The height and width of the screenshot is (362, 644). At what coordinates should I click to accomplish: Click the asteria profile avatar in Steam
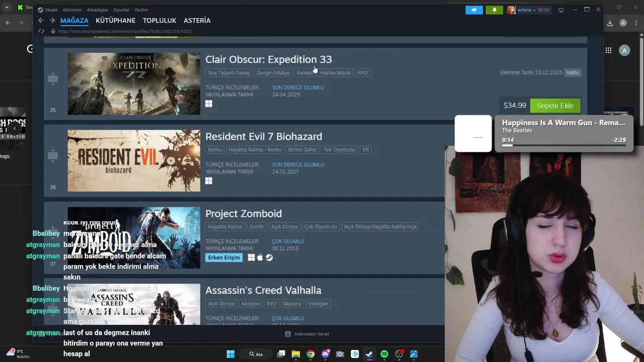pyautogui.click(x=511, y=10)
